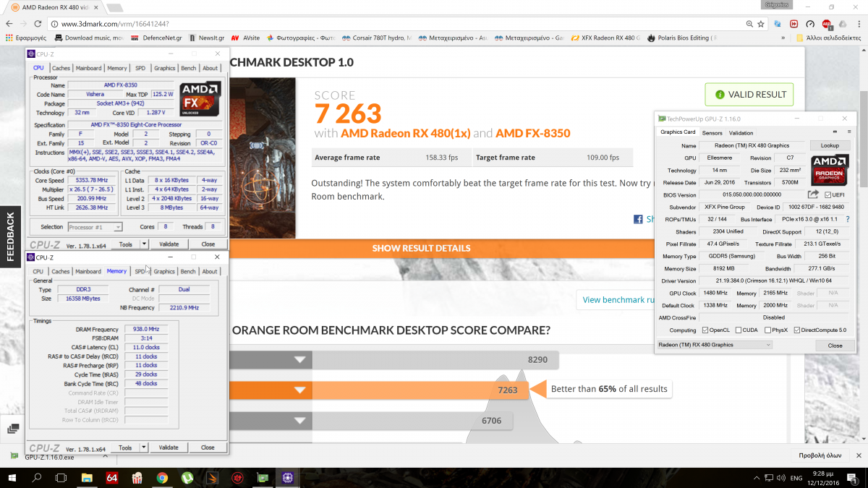Launch the AIDA64 taskbar icon
The height and width of the screenshot is (488, 868).
[x=111, y=477]
